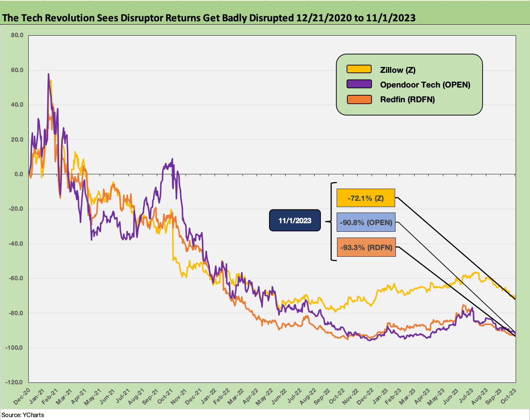Click the 60.0 y-axis label
This screenshot has width=530, height=420.
pos(17,70)
